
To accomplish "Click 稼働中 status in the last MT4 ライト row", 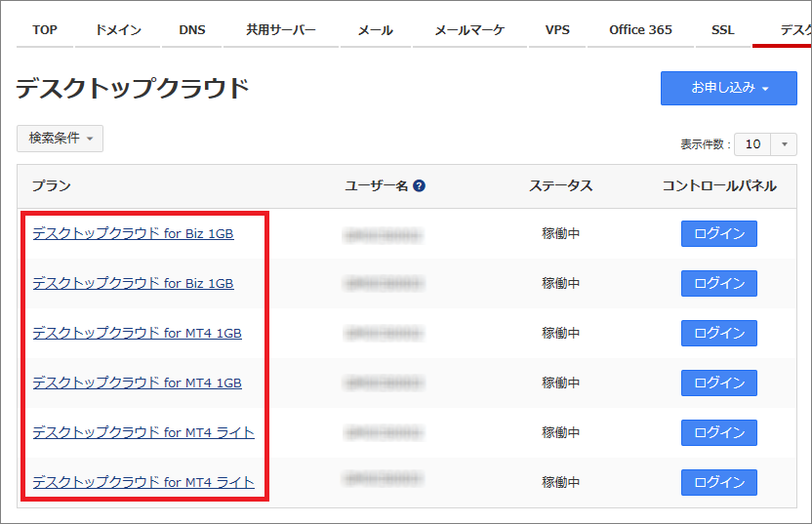I will pos(560,482).
